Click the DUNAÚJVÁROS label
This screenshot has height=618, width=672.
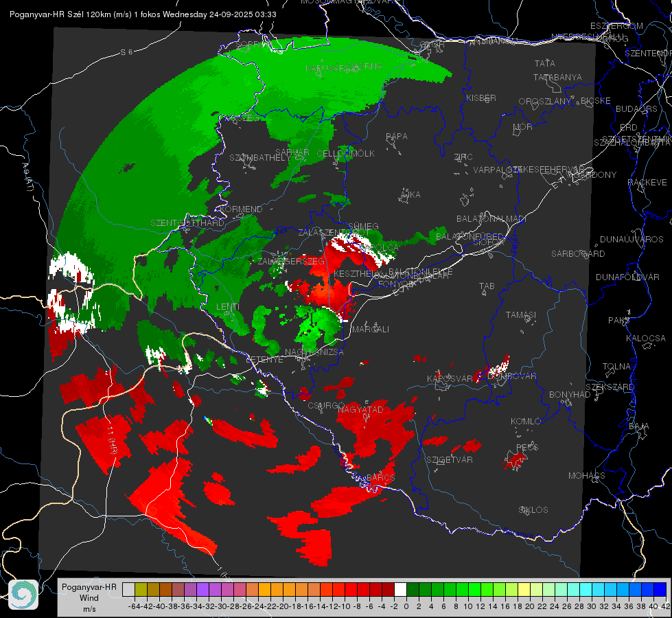tap(632, 239)
